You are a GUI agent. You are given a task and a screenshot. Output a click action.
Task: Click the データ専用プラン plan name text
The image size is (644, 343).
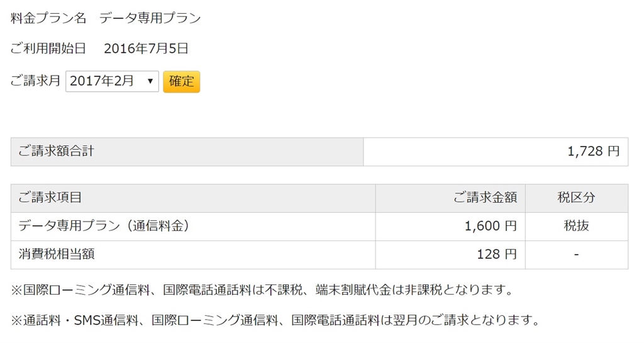pos(150,18)
